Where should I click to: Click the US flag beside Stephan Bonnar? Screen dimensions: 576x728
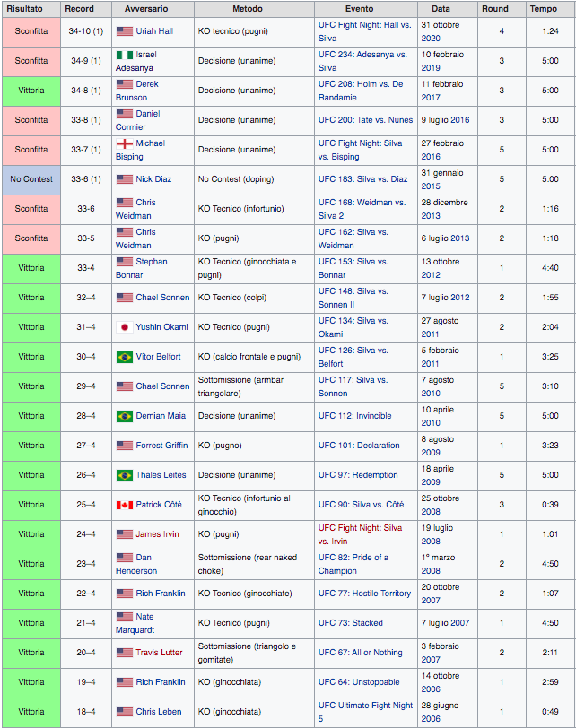[125, 262]
